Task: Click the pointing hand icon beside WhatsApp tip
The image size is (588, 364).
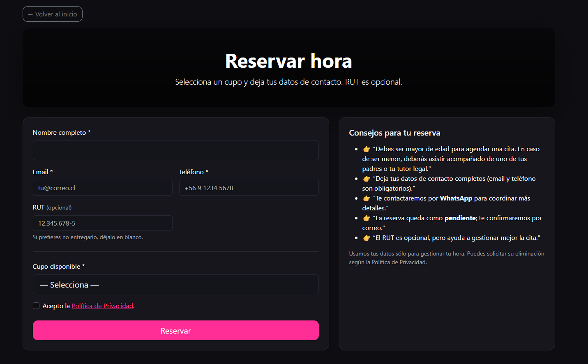Action: pyautogui.click(x=367, y=198)
